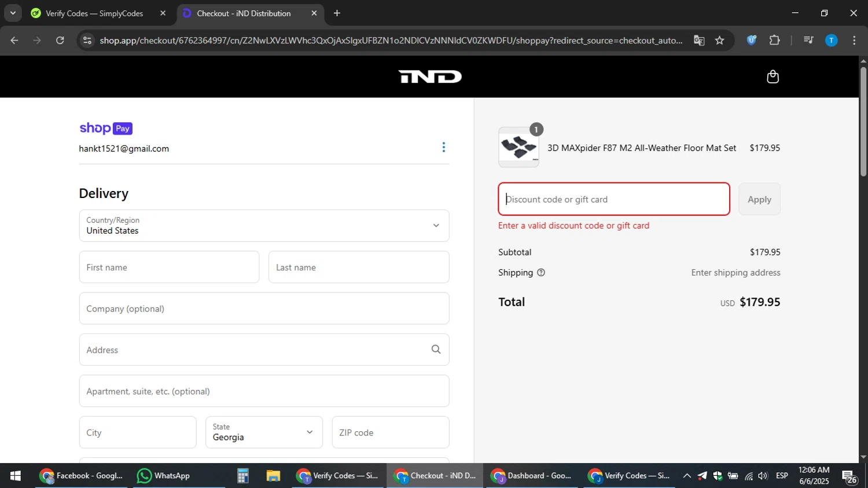Open the State dropdown showing Georgia
Screen dimensions: 868x488
(x=264, y=432)
